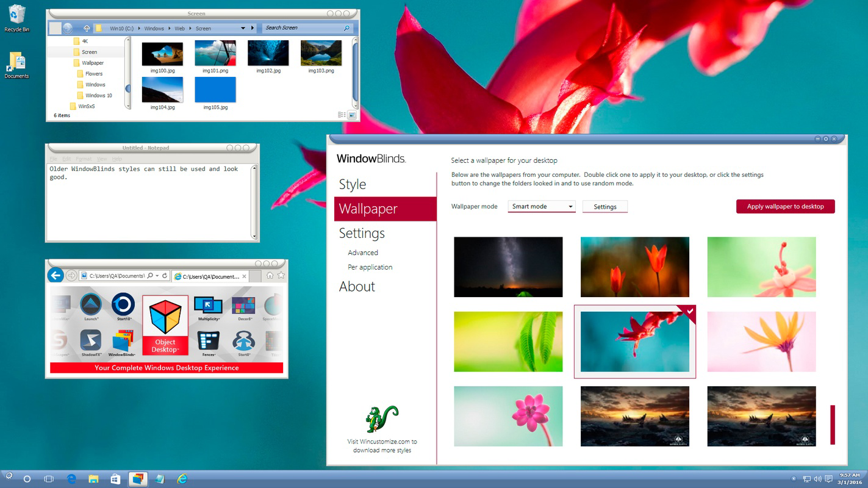Viewport: 868px width, 488px height.
Task: Expand the breadcrumb arrow after Web
Action: coord(190,28)
